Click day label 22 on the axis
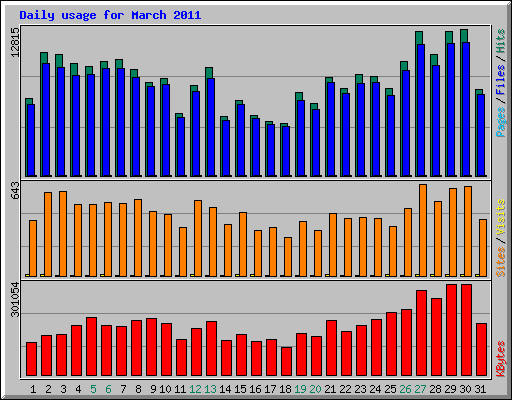 click(345, 389)
